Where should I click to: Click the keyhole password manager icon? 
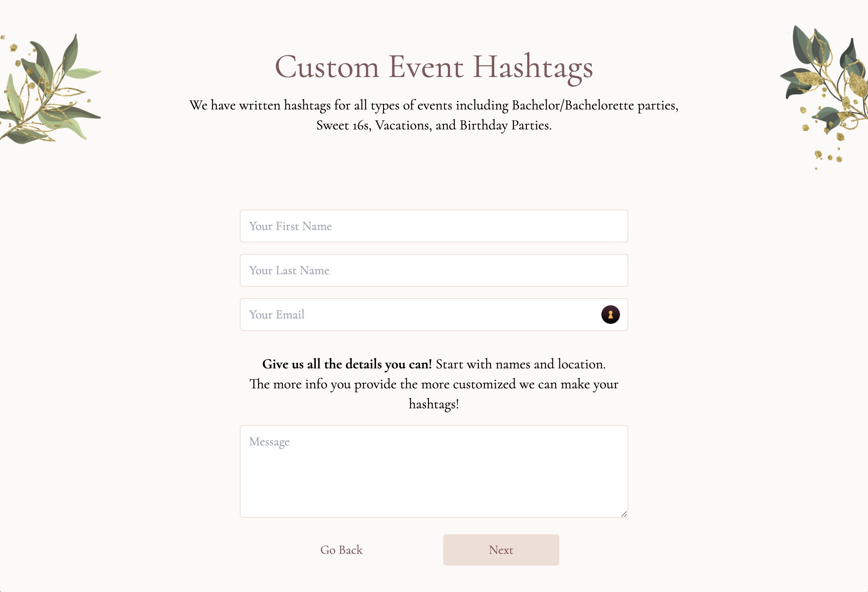click(610, 315)
